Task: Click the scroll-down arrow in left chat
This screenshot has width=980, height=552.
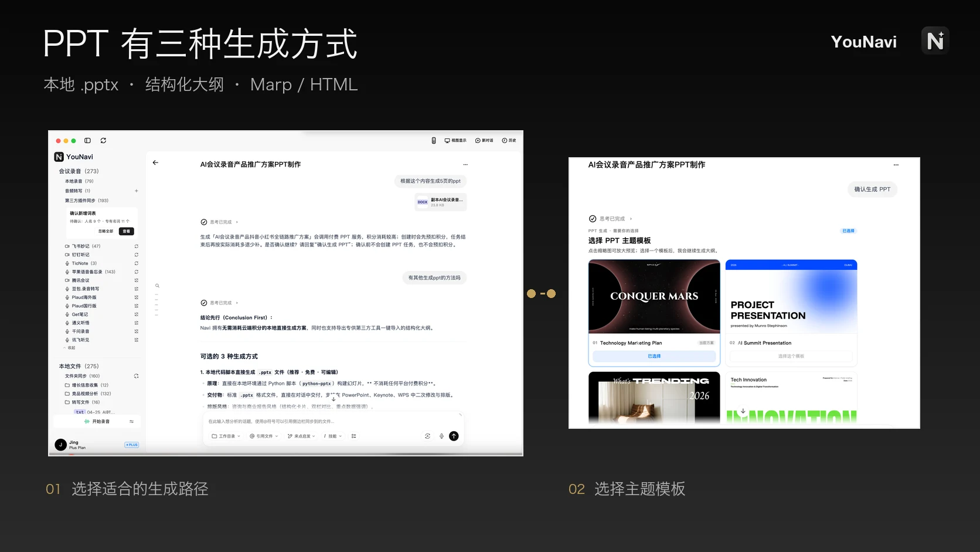Action: click(x=334, y=399)
